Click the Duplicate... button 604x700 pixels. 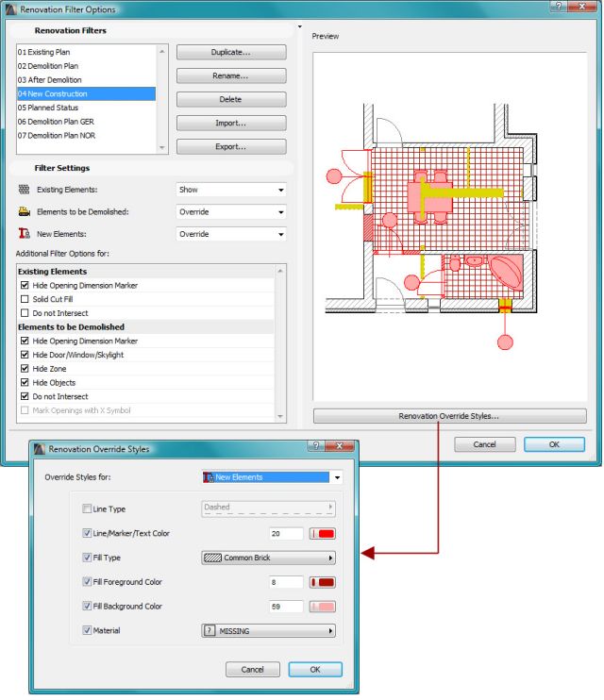tap(231, 52)
